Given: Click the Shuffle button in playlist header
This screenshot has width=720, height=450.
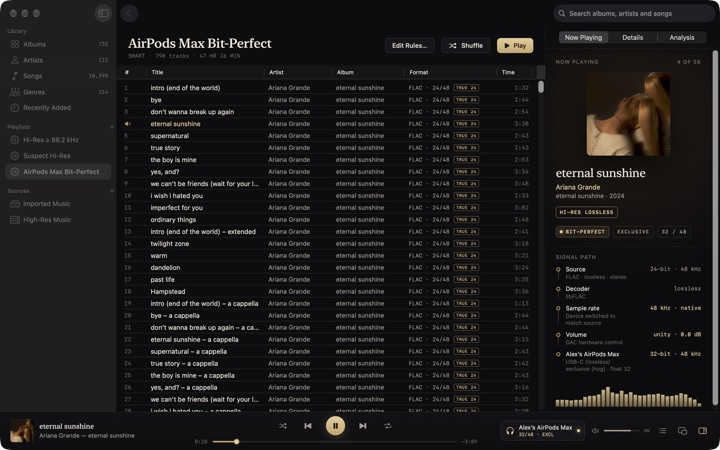Looking at the screenshot, I should click(466, 45).
